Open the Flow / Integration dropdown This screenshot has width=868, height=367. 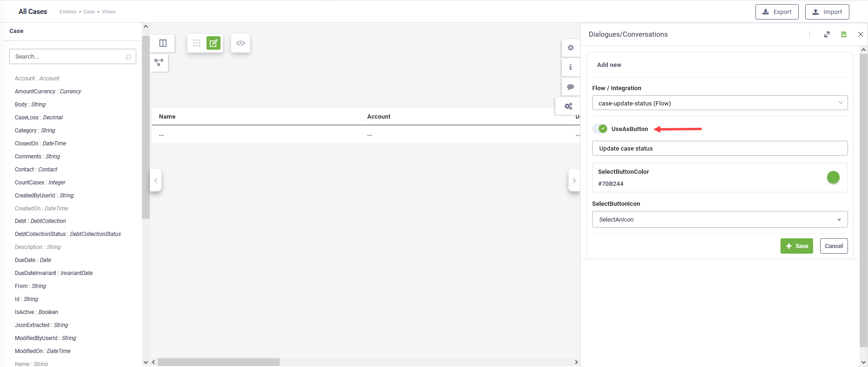point(720,103)
